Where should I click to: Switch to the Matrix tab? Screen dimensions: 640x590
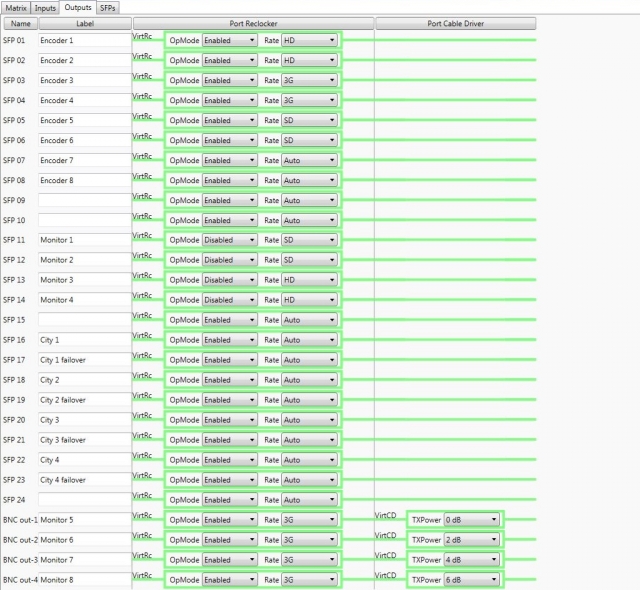pyautogui.click(x=16, y=7)
